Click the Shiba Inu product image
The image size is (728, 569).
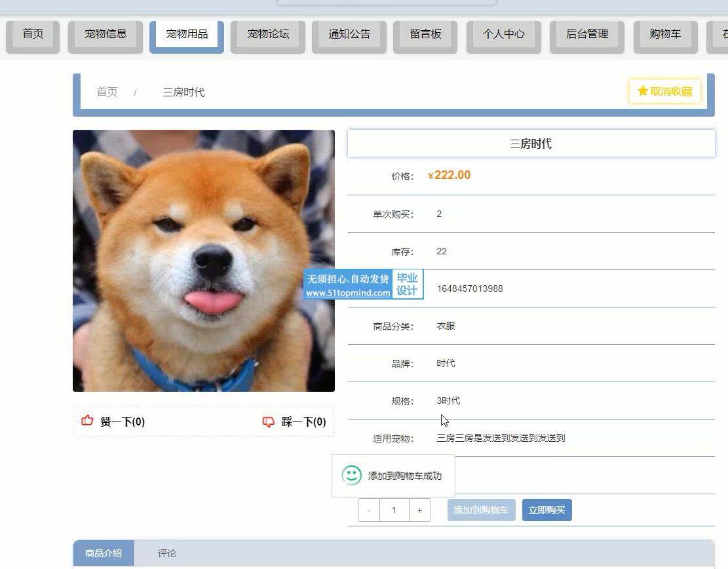point(204,260)
